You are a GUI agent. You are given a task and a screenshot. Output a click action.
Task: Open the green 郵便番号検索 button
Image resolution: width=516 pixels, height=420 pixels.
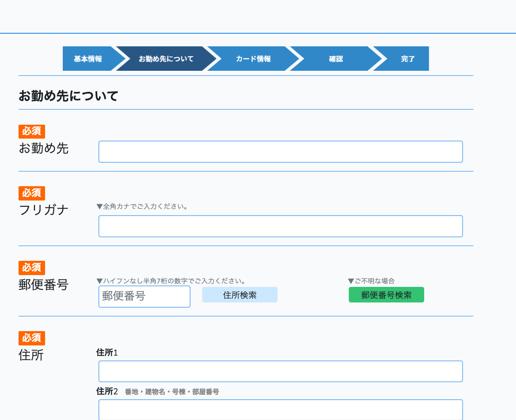click(x=386, y=295)
